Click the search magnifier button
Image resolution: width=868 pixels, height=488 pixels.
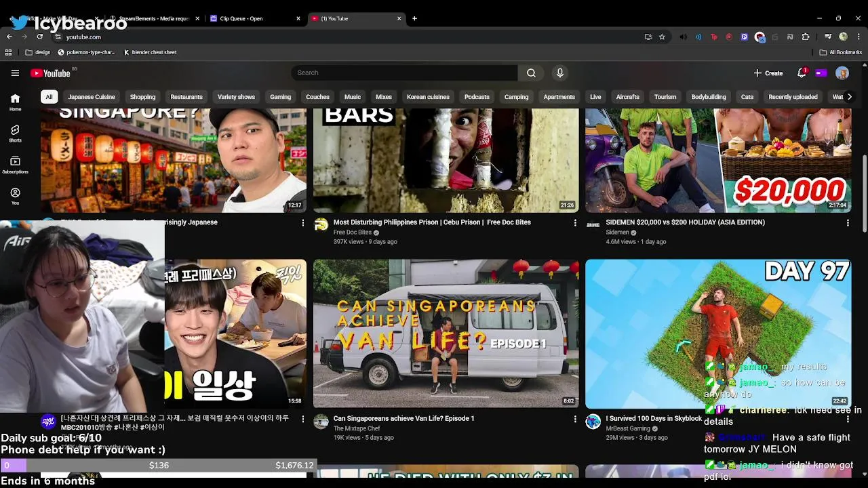[531, 73]
